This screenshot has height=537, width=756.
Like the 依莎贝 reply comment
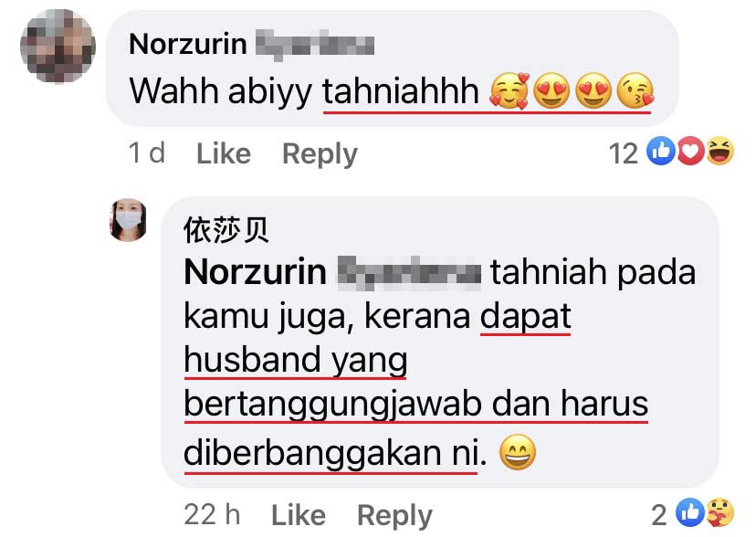coord(299,515)
